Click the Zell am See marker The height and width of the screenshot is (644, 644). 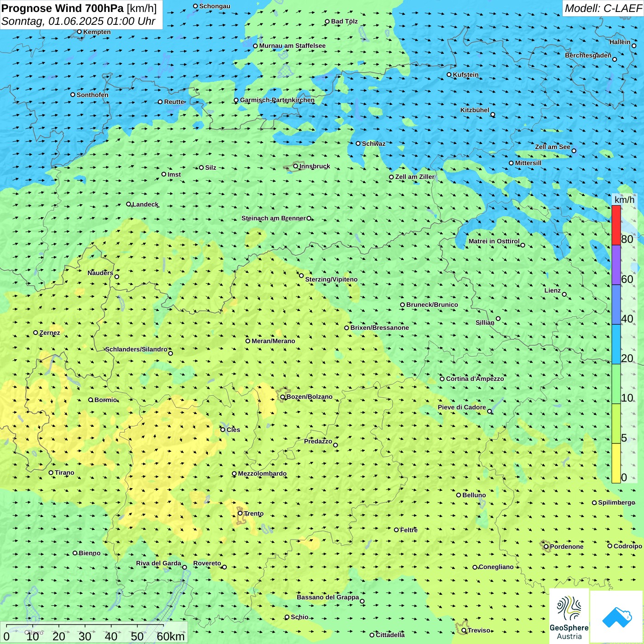coord(574,151)
